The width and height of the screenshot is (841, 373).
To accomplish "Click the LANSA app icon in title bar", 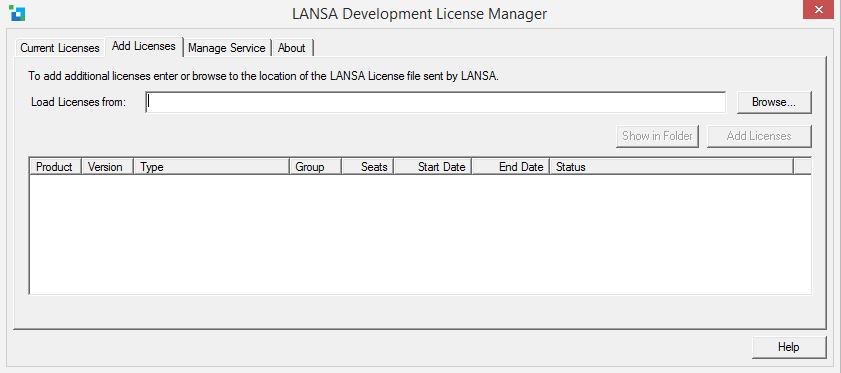I will tap(18, 13).
